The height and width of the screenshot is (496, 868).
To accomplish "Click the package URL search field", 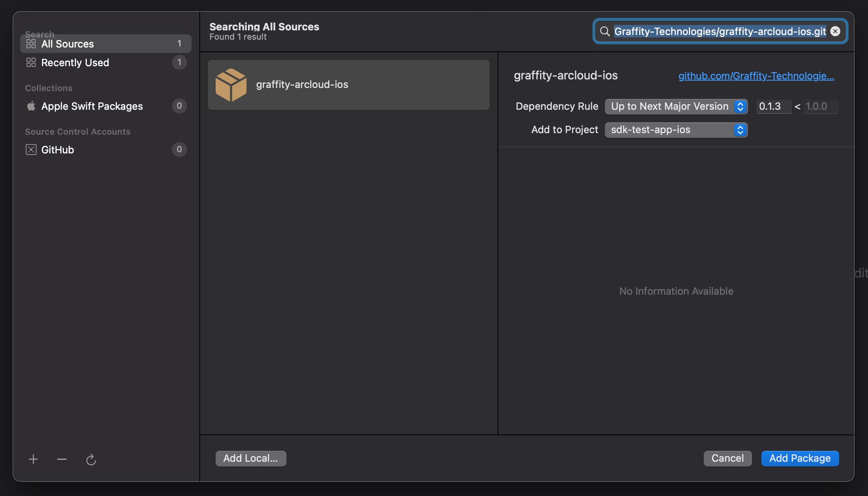I will click(x=720, y=31).
